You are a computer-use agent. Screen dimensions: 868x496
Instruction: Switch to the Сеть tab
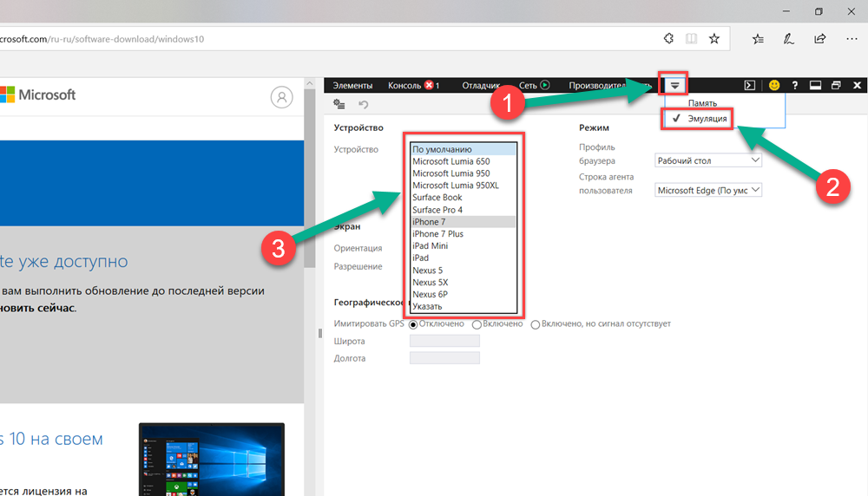pos(528,85)
